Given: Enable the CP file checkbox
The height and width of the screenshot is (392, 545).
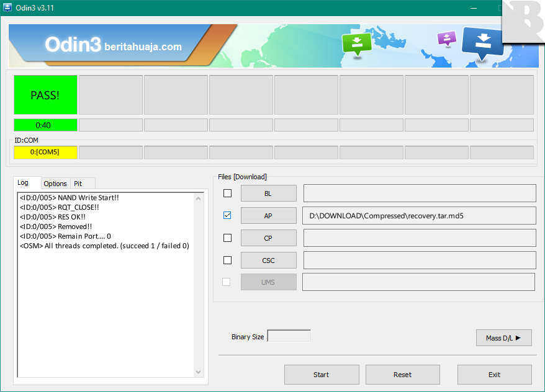Looking at the screenshot, I should click(x=227, y=238).
